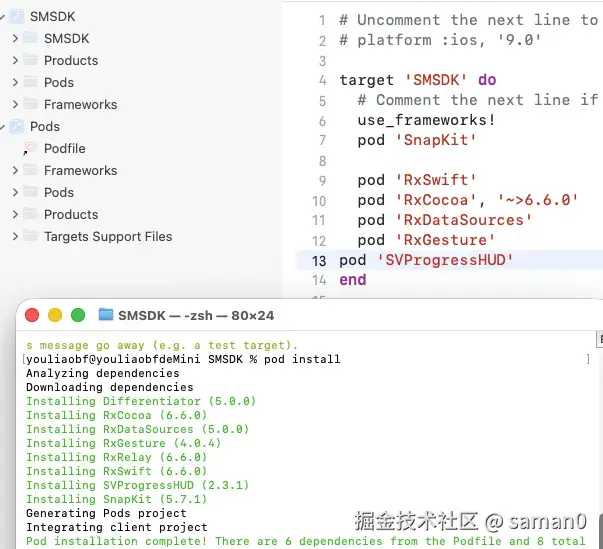603x549 pixels.
Task: Zoom the Terminal window with the green button
Action: [78, 315]
